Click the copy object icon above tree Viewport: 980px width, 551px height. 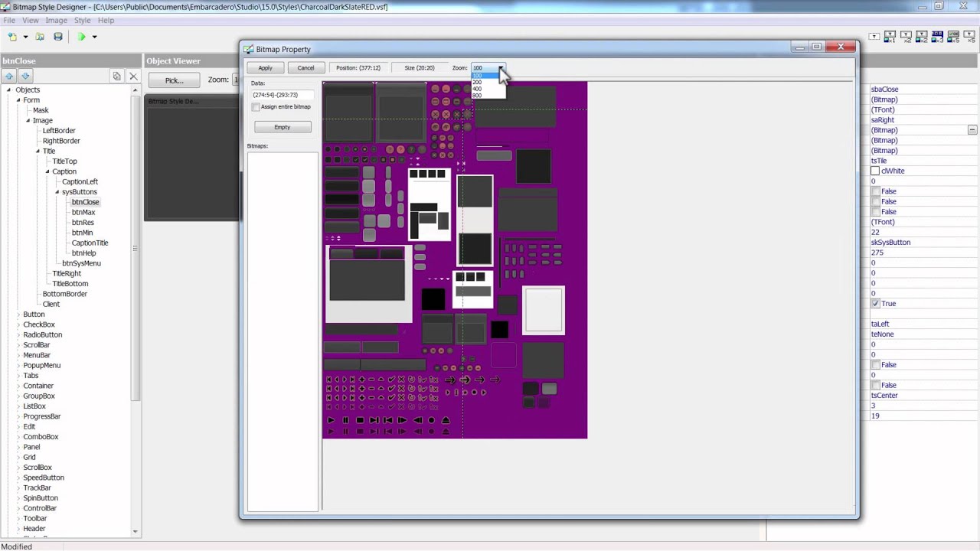tap(116, 77)
